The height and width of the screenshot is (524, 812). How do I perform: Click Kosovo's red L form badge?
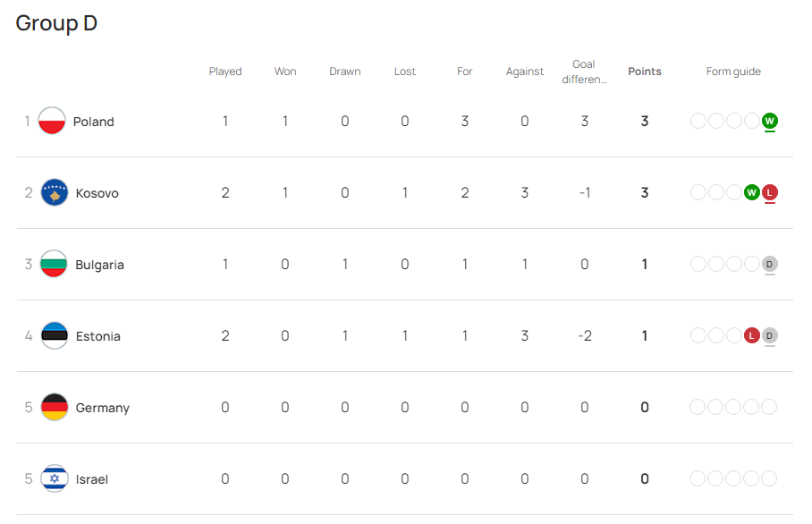(x=770, y=192)
